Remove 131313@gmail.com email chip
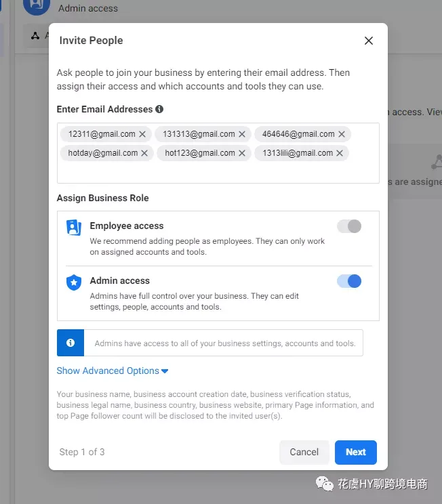Screen dimensions: 442x504 pyautogui.click(x=242, y=134)
